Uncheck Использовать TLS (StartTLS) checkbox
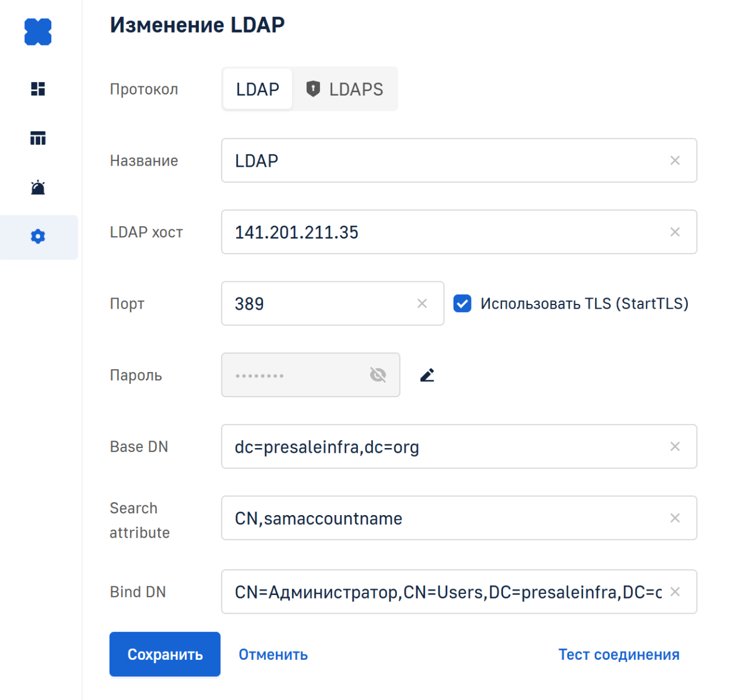Screen dimensions: 741x700 462,303
